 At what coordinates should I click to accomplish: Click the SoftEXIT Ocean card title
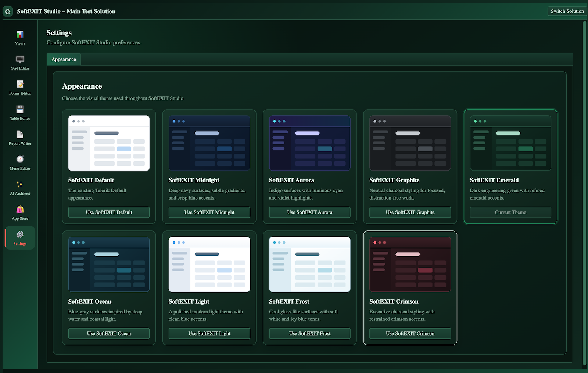coord(90,301)
